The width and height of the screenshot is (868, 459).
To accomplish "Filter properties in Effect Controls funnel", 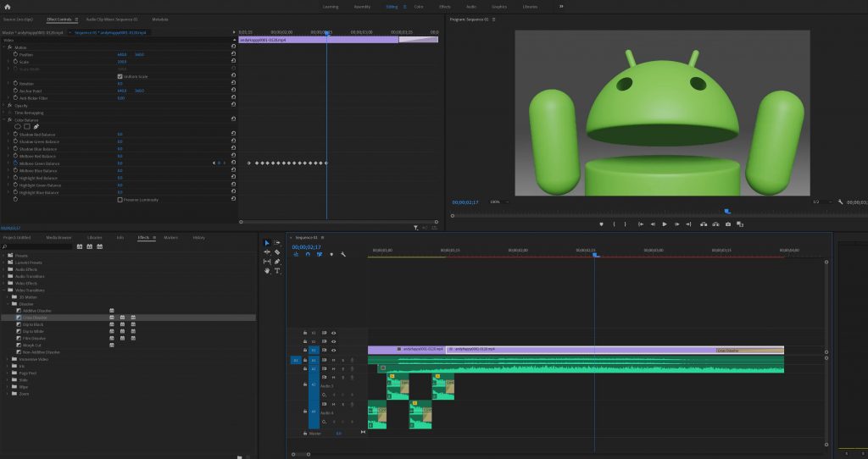I will coord(415,227).
